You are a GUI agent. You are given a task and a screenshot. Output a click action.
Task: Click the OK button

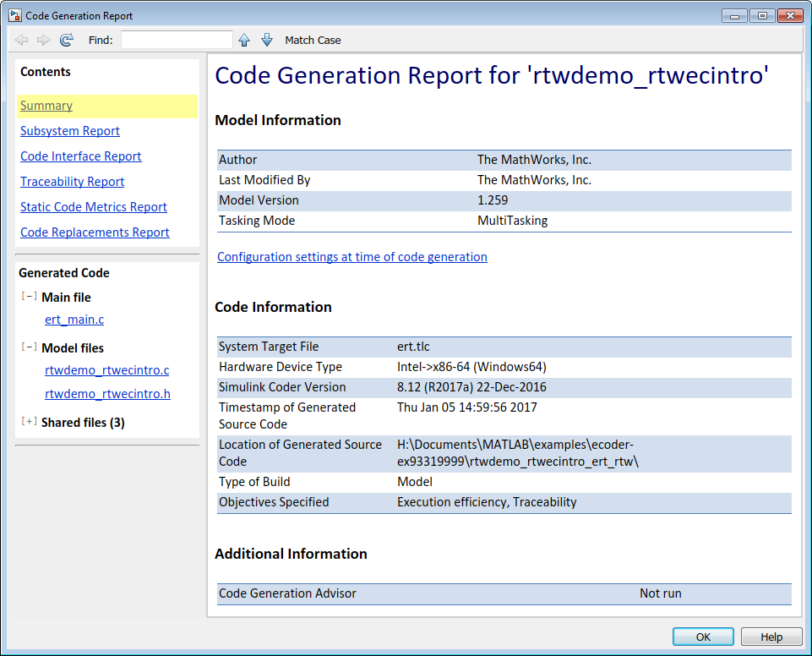pyautogui.click(x=703, y=637)
